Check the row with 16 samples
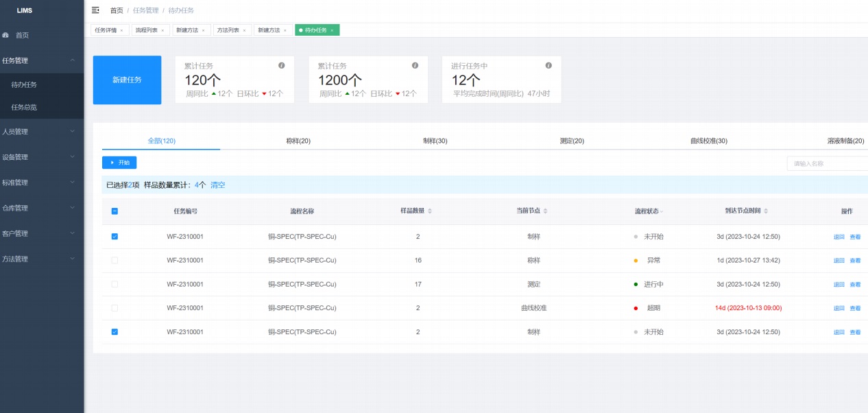 (x=114, y=261)
